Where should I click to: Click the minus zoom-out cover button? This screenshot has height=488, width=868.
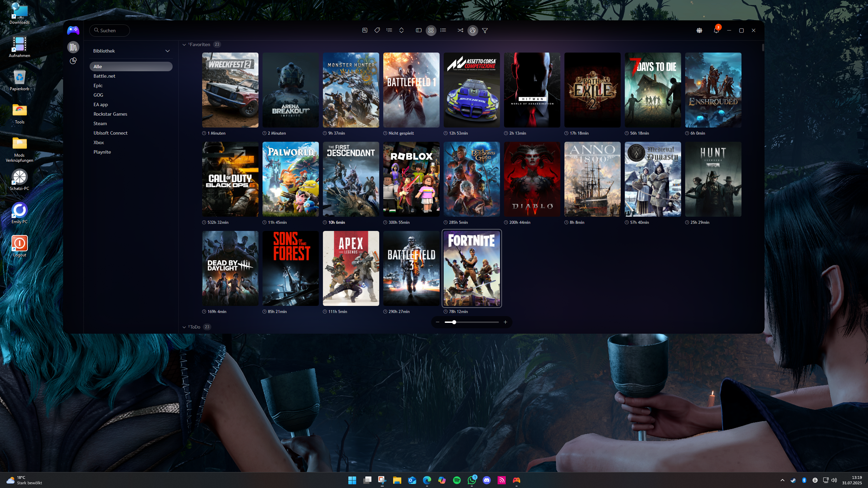click(x=438, y=322)
